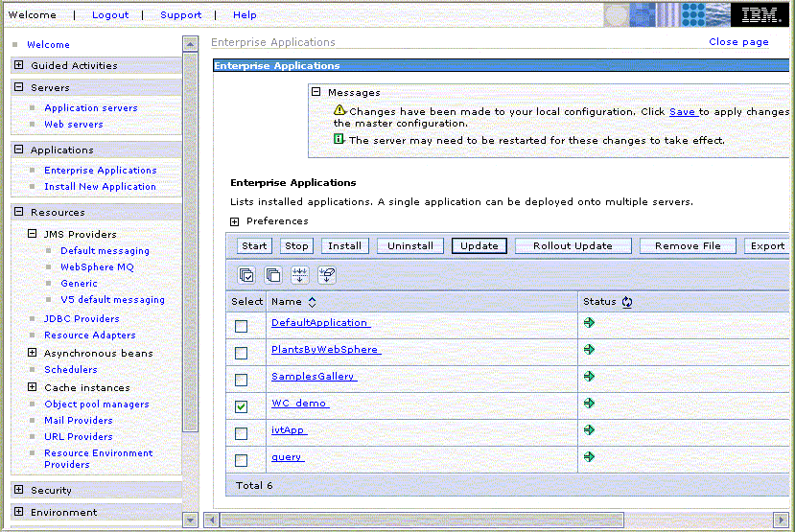This screenshot has height=532, width=795.
Task: Expand Guided Activities section
Action: [19, 65]
